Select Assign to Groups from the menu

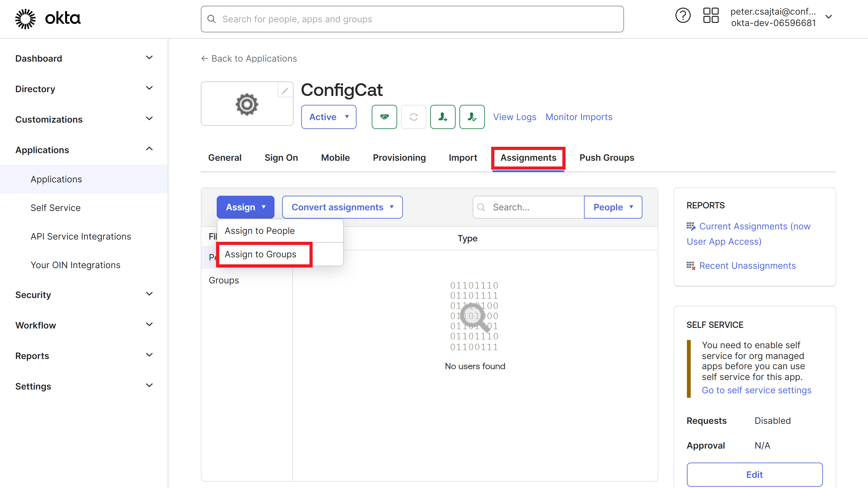click(x=261, y=254)
